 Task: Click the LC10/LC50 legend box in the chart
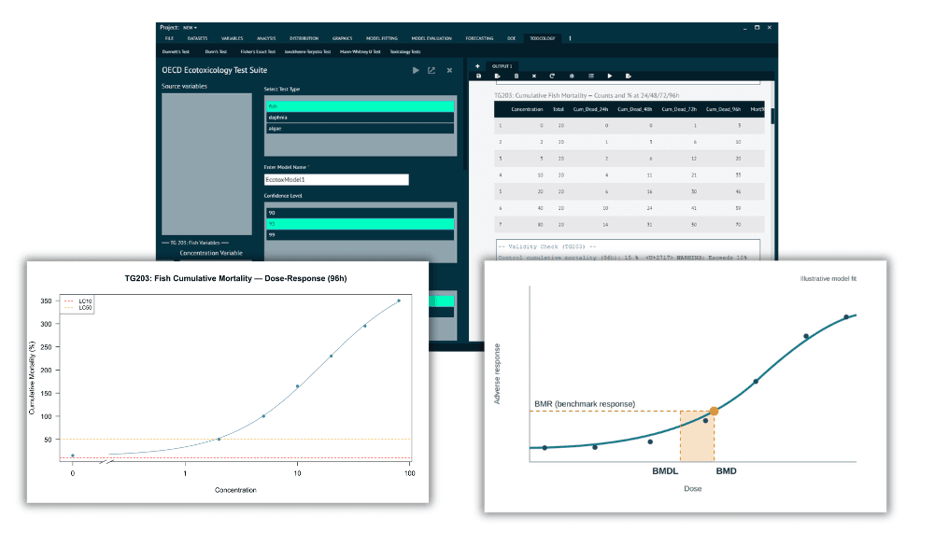click(x=77, y=304)
